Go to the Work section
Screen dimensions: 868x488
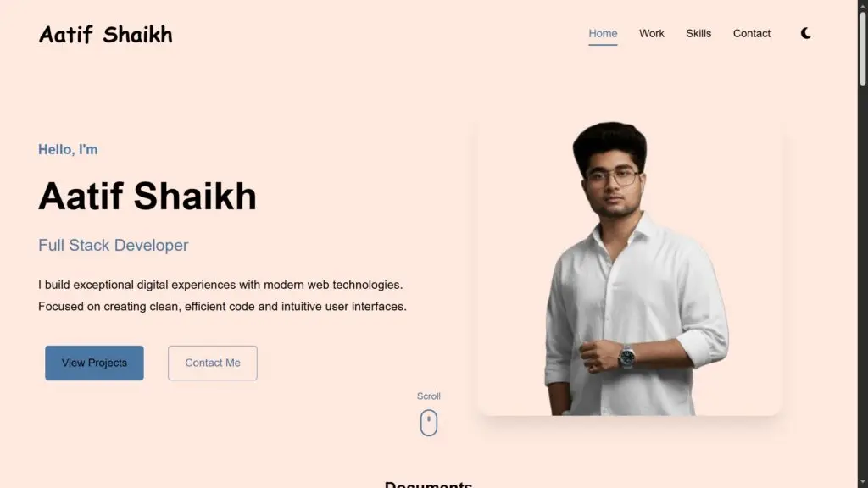(652, 33)
